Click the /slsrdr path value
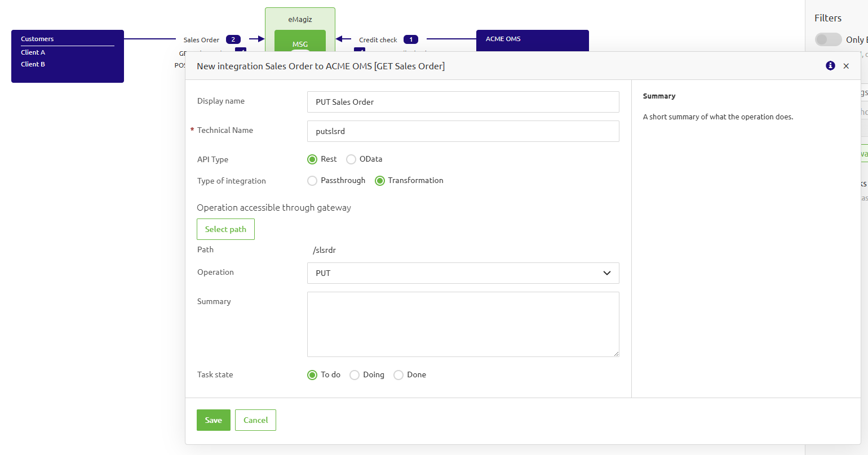 [325, 250]
